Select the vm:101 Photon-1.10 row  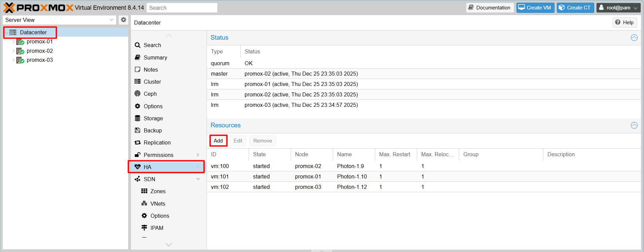[x=352, y=176]
